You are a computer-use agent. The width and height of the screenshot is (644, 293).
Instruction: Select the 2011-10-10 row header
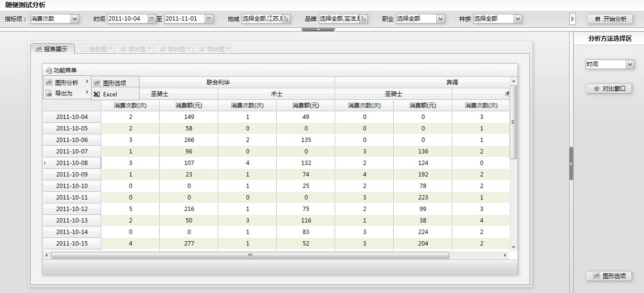pos(72,186)
